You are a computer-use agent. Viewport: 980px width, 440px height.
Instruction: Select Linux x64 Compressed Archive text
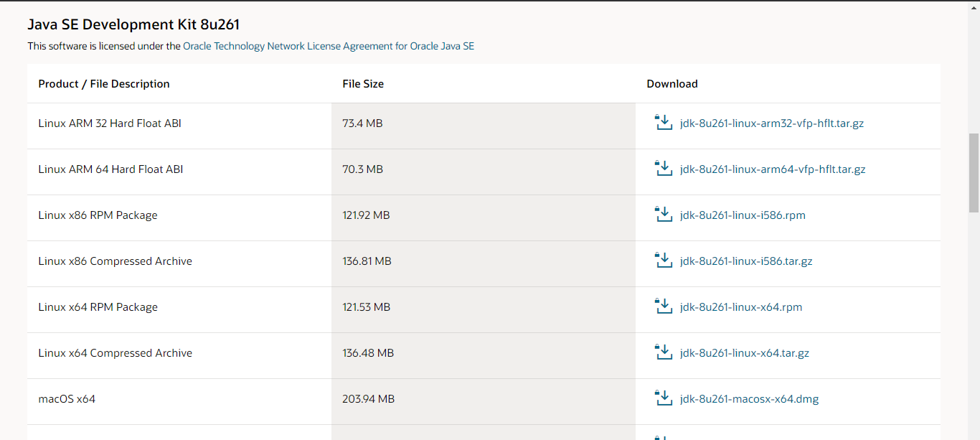tap(115, 353)
